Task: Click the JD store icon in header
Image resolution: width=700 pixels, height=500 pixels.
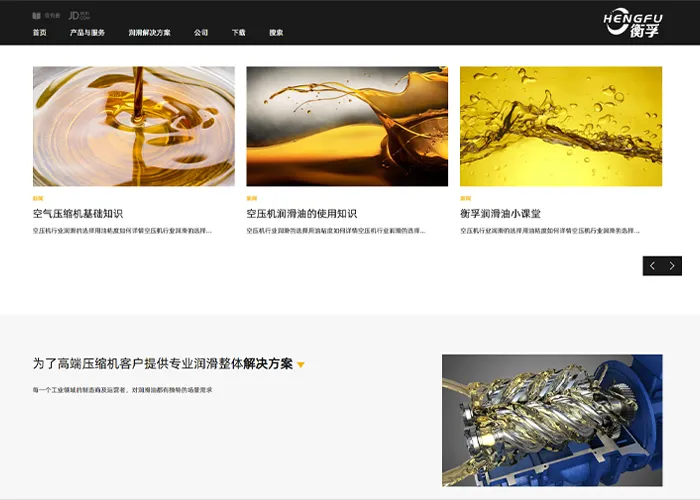Action: point(79,16)
